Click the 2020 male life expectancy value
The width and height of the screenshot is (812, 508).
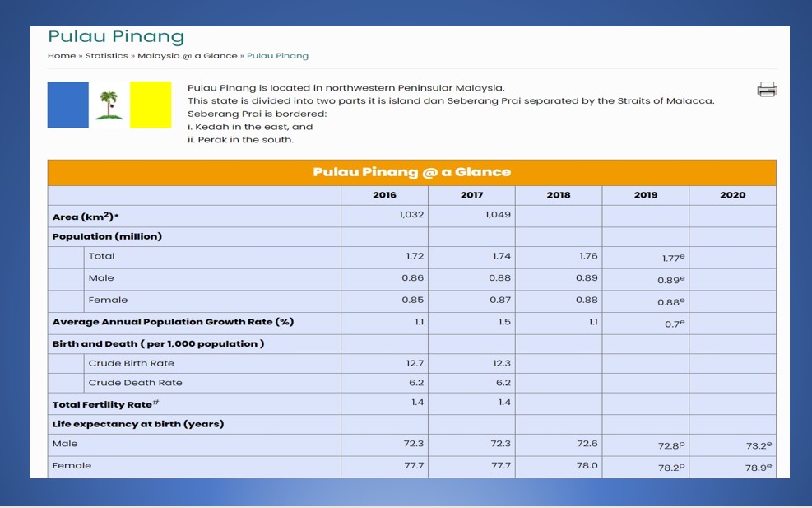click(758, 445)
